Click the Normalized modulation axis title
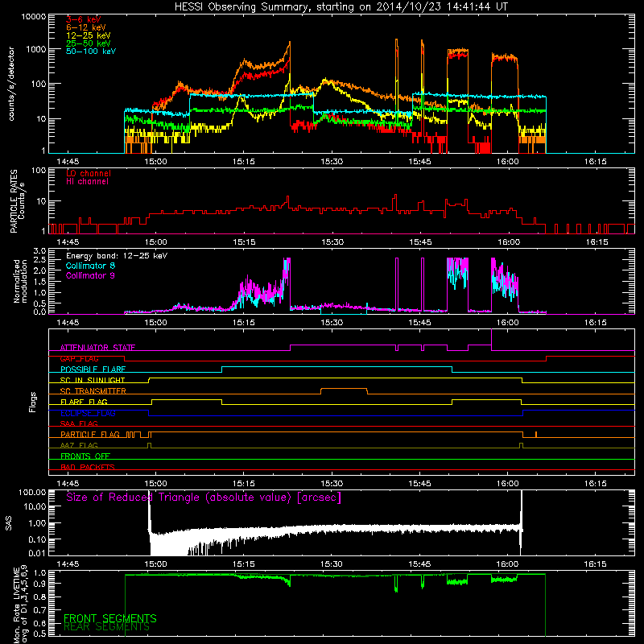This screenshot has height=644, width=644. point(20,281)
